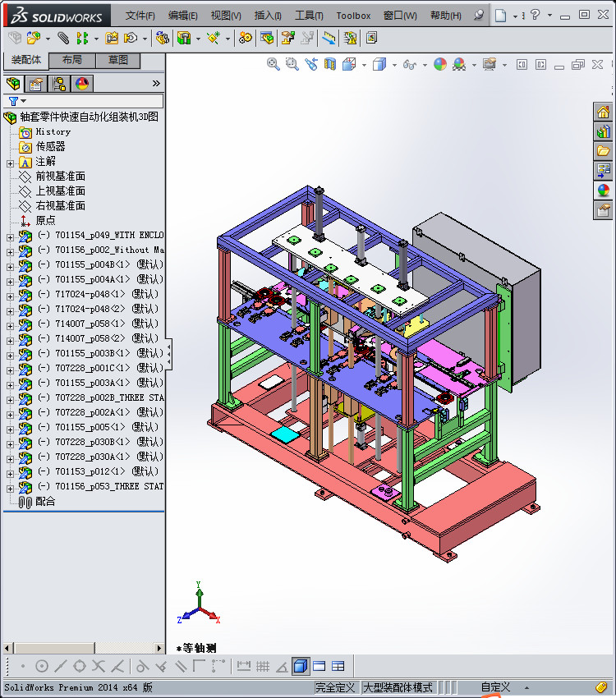Click the Interference Detection ruler icon
The image size is (616, 698).
click(x=329, y=39)
